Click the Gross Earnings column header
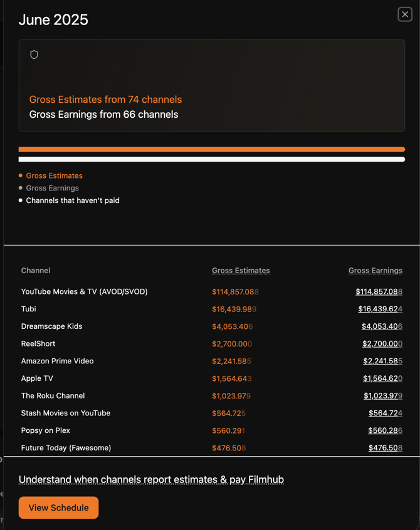Viewport: 420px width, 530px height. tap(375, 271)
